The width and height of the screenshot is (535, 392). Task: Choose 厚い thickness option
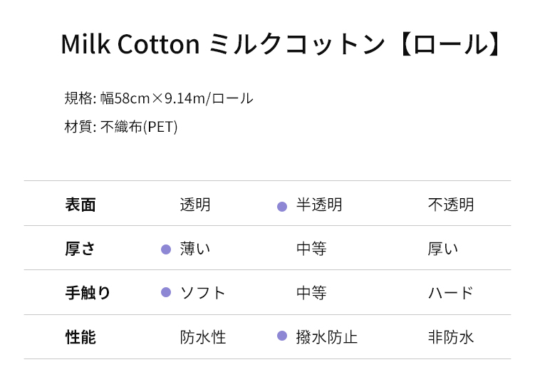pyautogui.click(x=443, y=249)
